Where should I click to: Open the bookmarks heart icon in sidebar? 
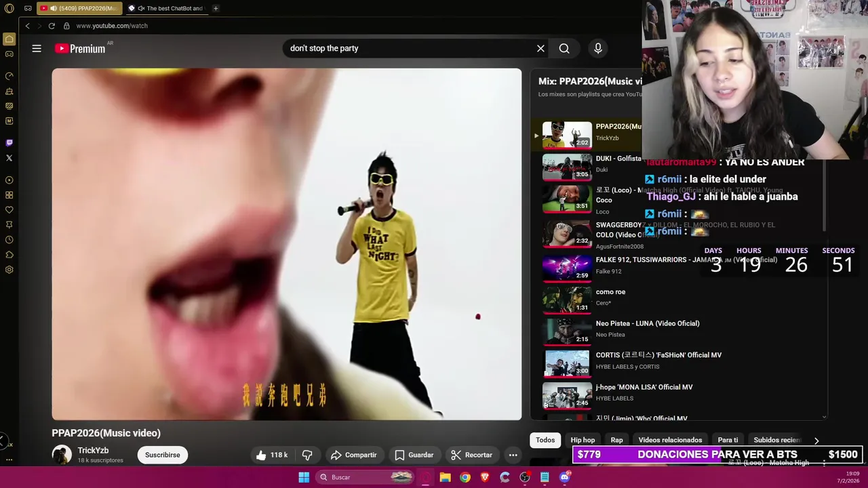click(9, 210)
